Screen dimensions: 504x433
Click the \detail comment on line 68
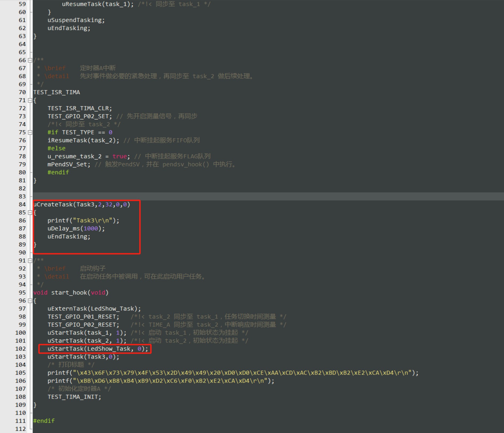145,76
